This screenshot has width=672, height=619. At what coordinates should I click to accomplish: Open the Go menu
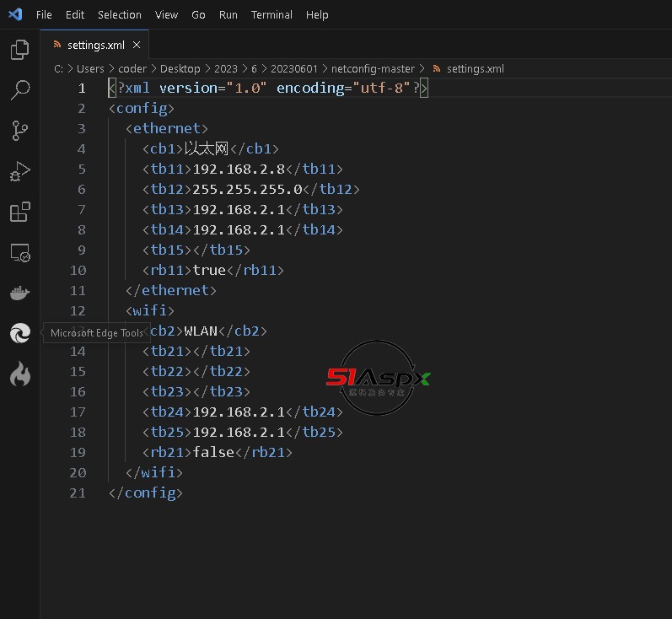(x=198, y=15)
